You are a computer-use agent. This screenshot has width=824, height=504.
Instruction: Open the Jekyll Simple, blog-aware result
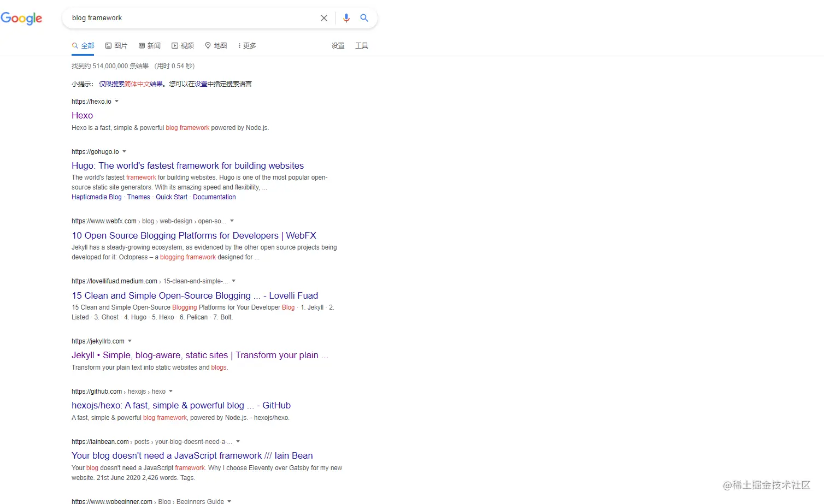point(200,355)
